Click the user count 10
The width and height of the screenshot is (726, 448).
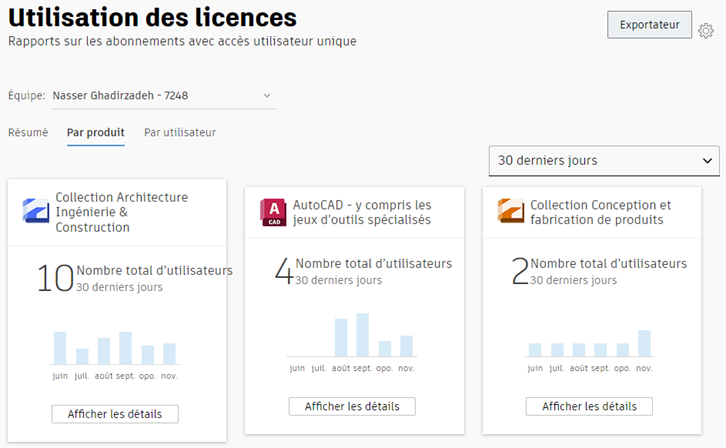tap(55, 278)
